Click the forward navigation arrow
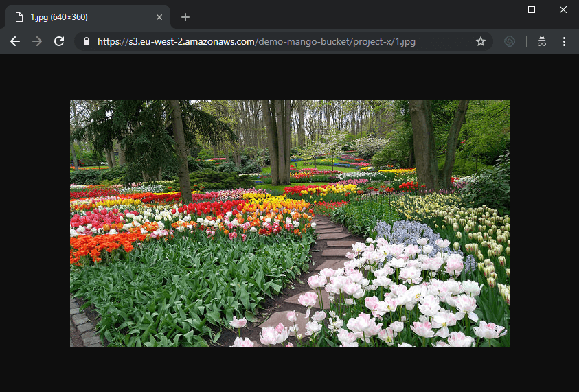The width and height of the screenshot is (579, 392). [37, 41]
